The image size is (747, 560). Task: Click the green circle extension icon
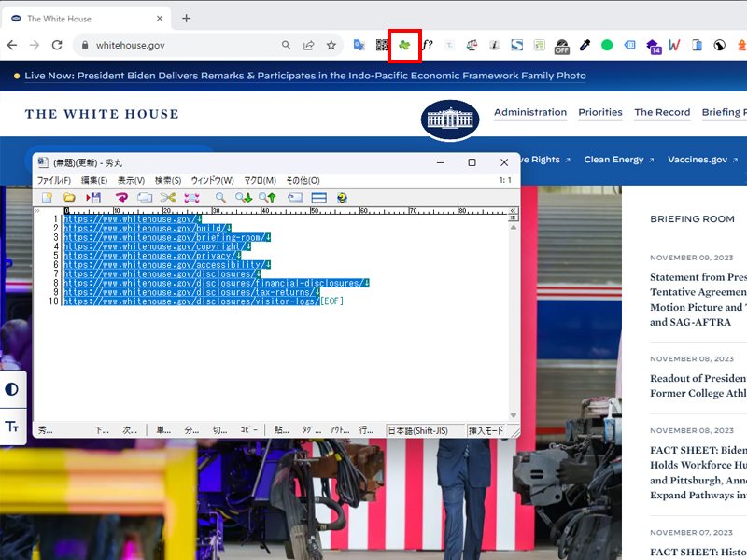coord(607,45)
